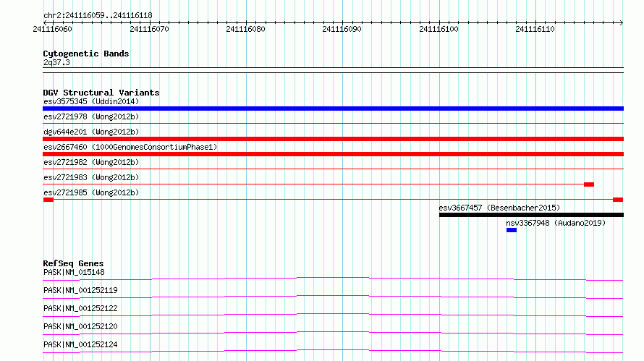The width and height of the screenshot is (644, 361).
Task: Select the DGV Structural Variants track title
Action: pyautogui.click(x=101, y=93)
